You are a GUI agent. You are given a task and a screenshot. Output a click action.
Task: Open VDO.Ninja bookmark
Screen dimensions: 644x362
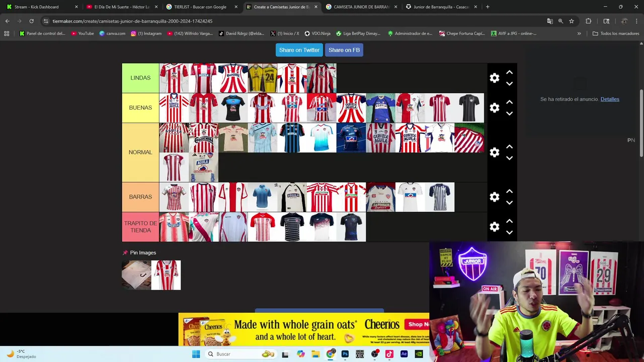click(317, 34)
